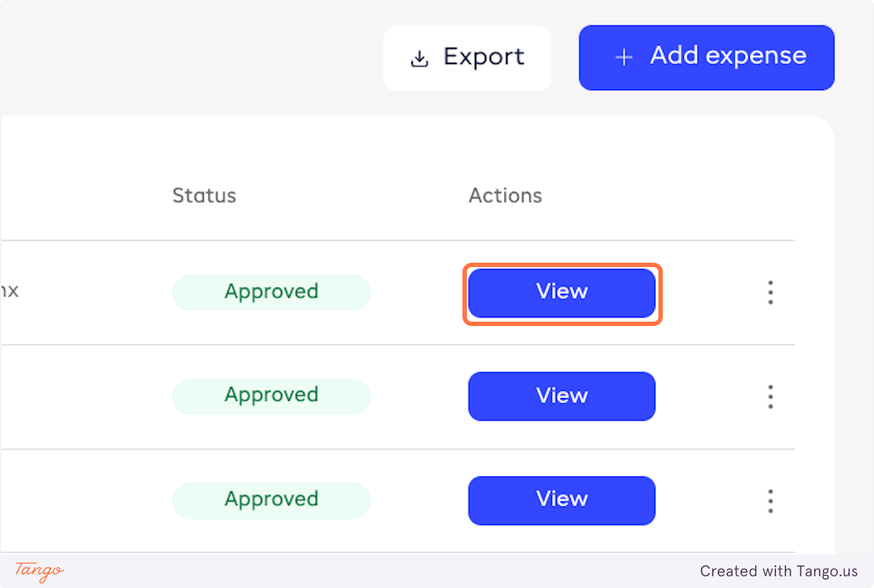This screenshot has width=874, height=588.
Task: Click the third row's Approved status badge
Action: (271, 501)
